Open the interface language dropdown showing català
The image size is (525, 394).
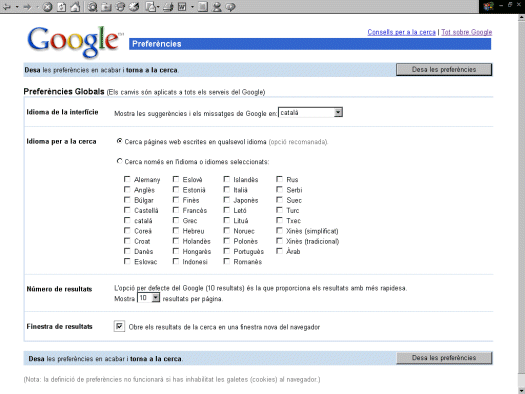[310, 112]
